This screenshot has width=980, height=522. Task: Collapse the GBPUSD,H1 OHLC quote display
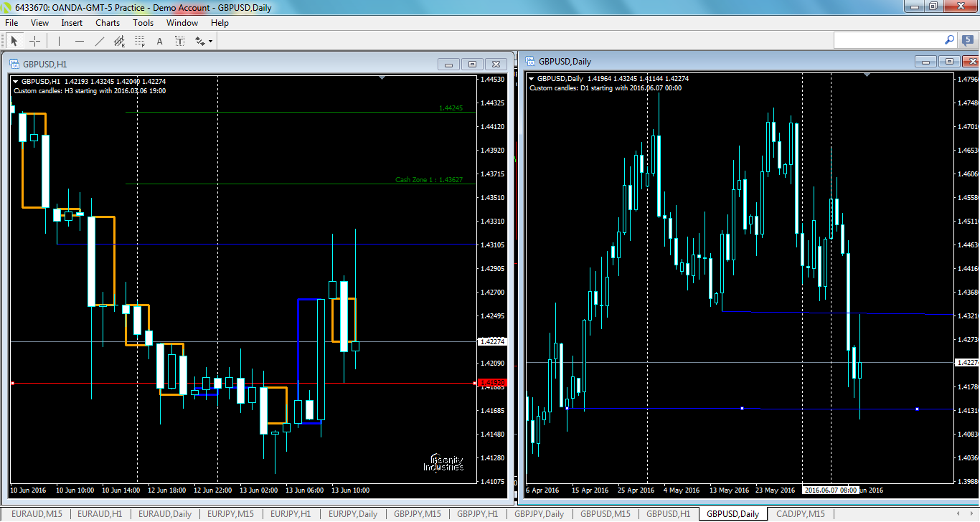tap(16, 81)
